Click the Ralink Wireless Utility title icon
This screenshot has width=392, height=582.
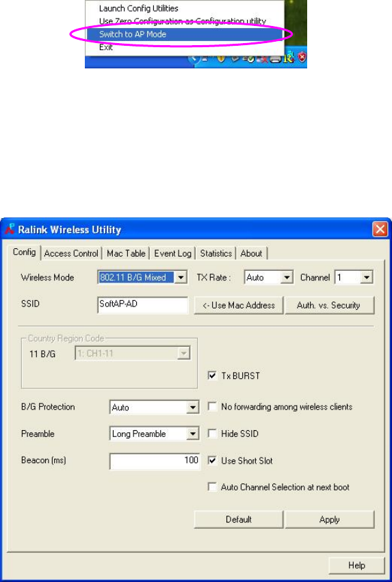(x=10, y=229)
